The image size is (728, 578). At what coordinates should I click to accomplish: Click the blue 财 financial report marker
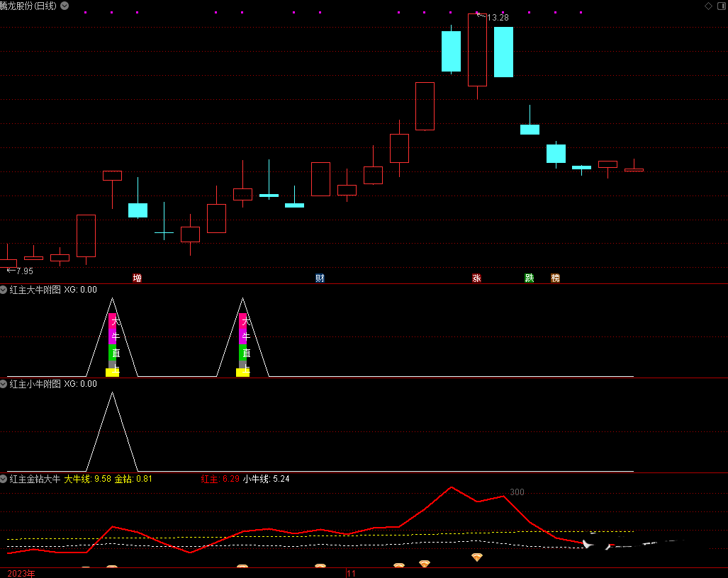[320, 278]
